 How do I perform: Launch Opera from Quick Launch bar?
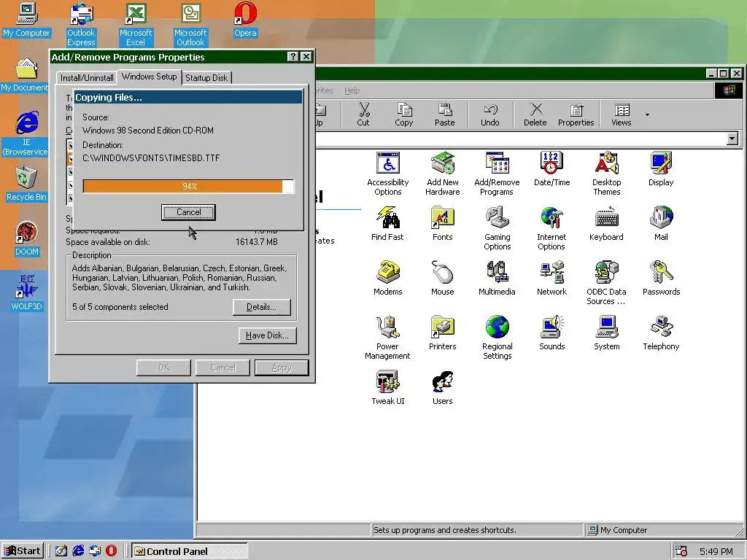(111, 551)
